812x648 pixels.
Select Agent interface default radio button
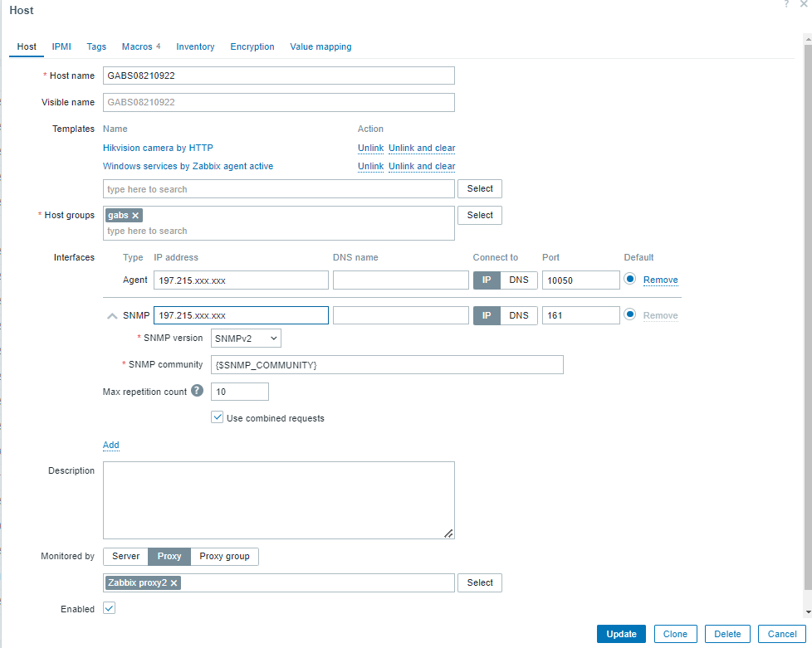coord(629,279)
